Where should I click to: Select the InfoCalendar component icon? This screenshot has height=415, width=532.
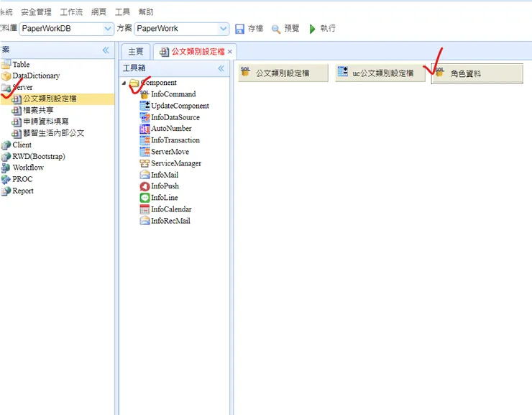point(145,209)
